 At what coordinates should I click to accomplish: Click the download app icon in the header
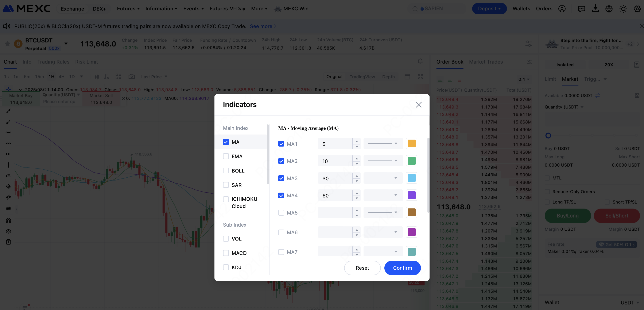[595, 8]
